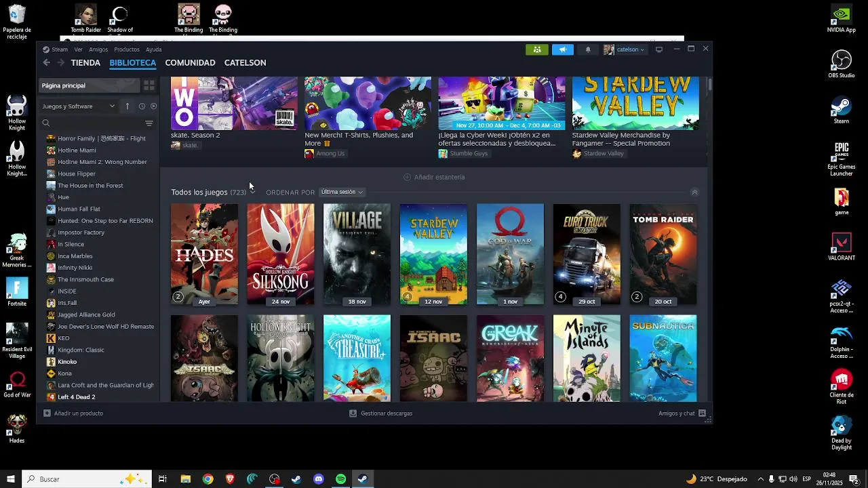Select the BIBLIOTECA tab
Screen dimensions: 868x488
[x=133, y=62]
